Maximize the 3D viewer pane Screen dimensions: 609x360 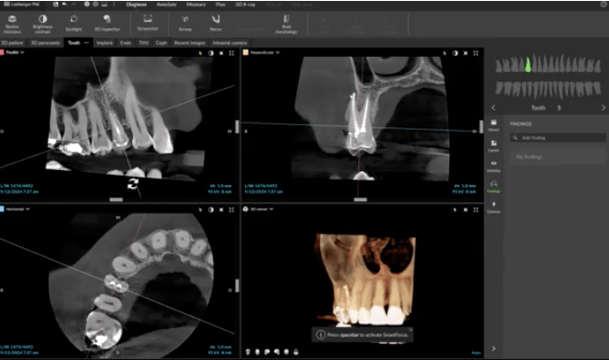tap(476, 210)
